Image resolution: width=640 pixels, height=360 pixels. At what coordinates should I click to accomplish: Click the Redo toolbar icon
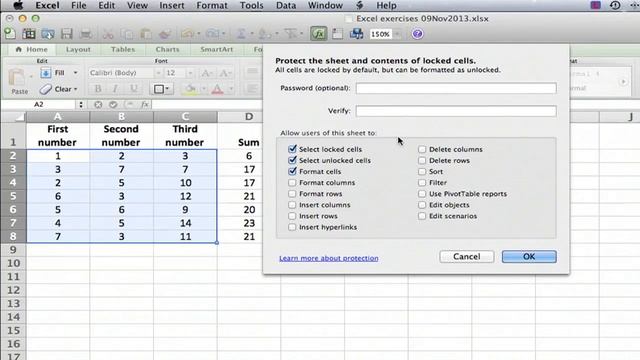(x=212, y=34)
